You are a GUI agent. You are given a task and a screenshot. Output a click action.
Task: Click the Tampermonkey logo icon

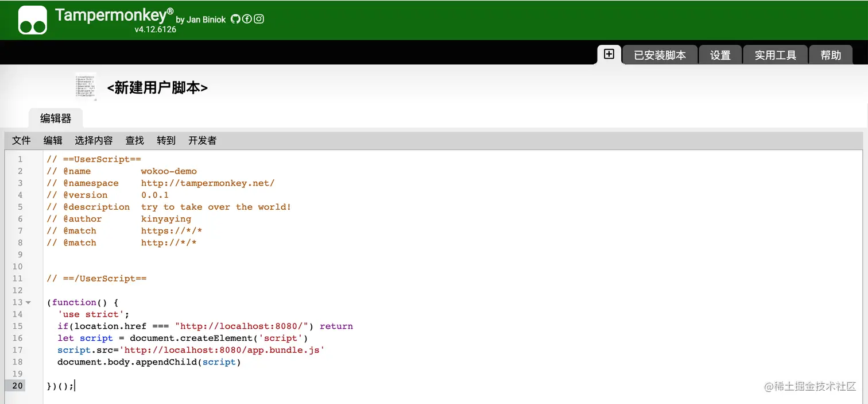[33, 20]
